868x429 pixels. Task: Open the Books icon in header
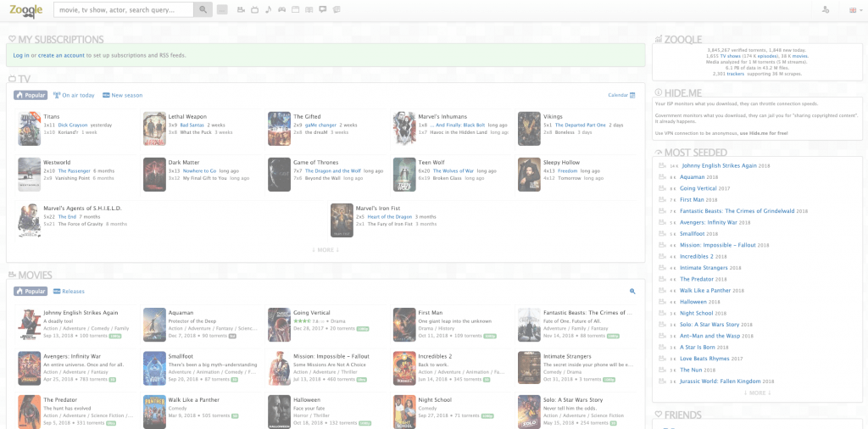pyautogui.click(x=309, y=9)
